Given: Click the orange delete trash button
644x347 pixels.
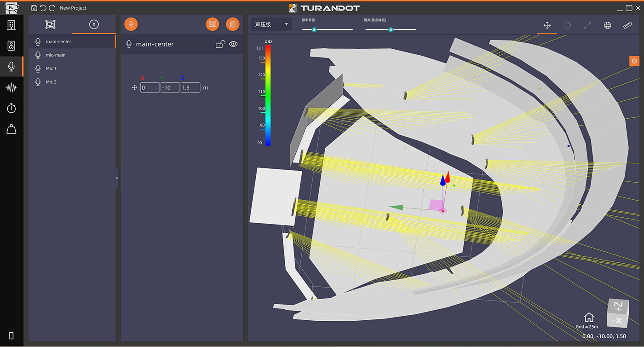Looking at the screenshot, I should click(233, 24).
